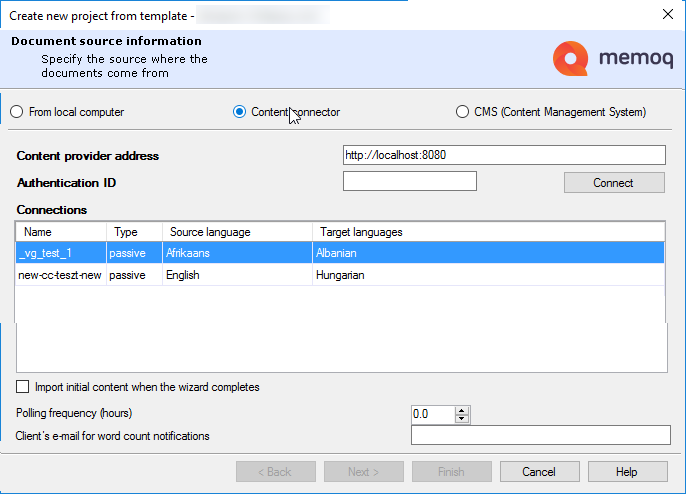
Task: Choose the Content connector radio button
Action: pyautogui.click(x=240, y=112)
